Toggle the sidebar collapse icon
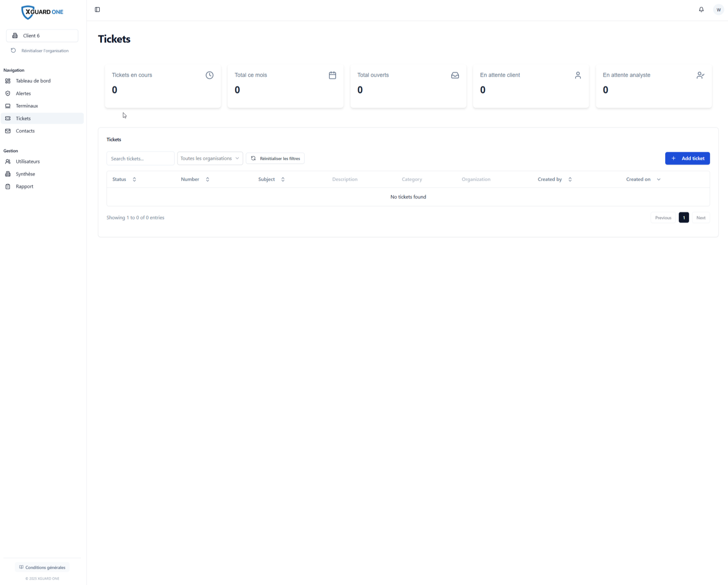 pos(97,10)
